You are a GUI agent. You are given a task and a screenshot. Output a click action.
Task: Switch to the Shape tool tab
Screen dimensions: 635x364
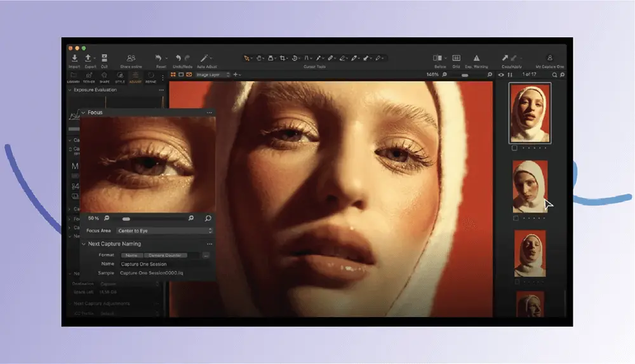105,77
